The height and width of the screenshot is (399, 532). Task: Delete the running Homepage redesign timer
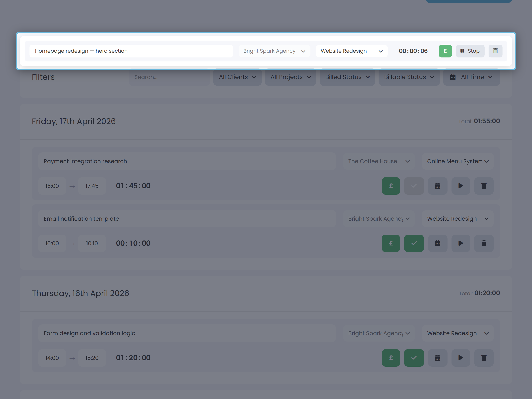pyautogui.click(x=495, y=51)
